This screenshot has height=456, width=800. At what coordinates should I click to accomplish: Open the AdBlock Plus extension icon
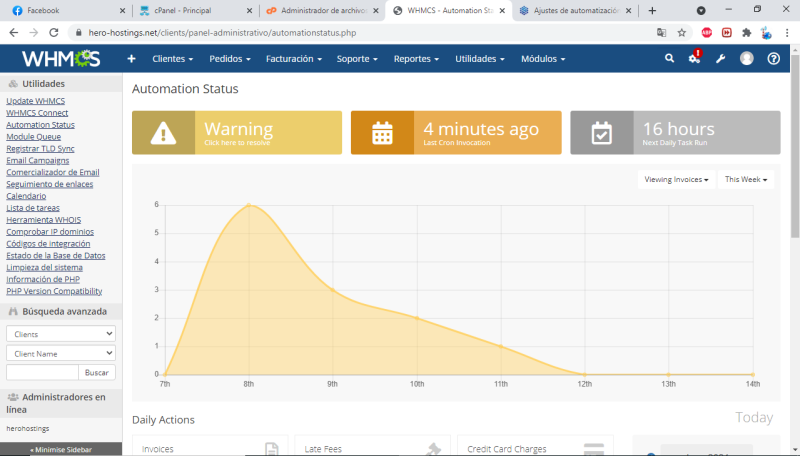pyautogui.click(x=707, y=32)
